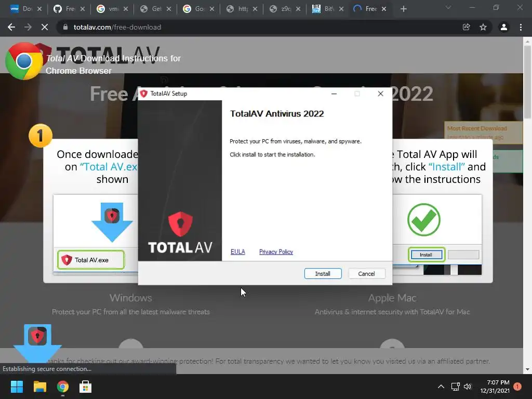Open the tab search chevron in the title bar
Image resolution: width=532 pixels, height=399 pixels.
[x=448, y=7]
